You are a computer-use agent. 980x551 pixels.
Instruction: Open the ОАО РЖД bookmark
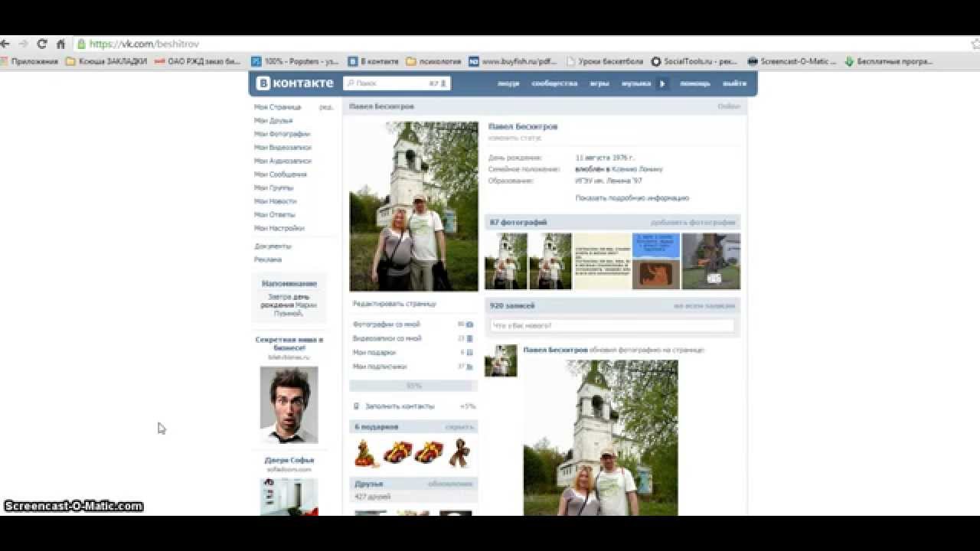tap(198, 61)
